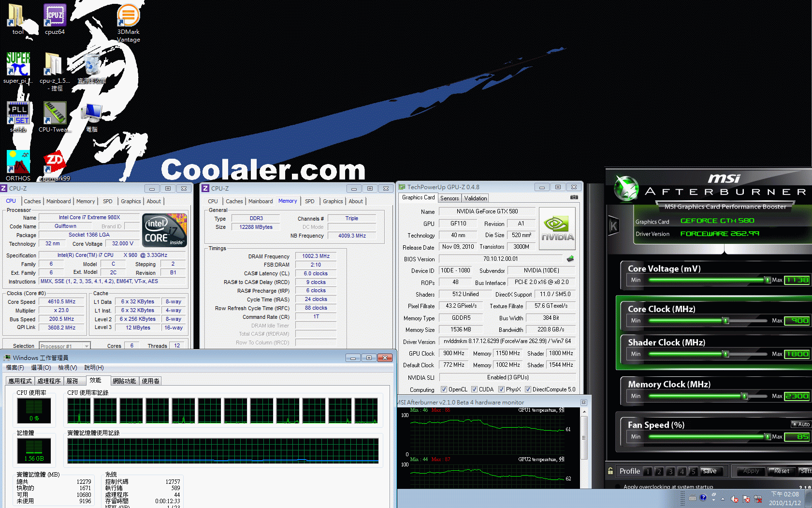Switch to 網路功能 tab in Task Manager
812x508 pixels.
(x=124, y=381)
